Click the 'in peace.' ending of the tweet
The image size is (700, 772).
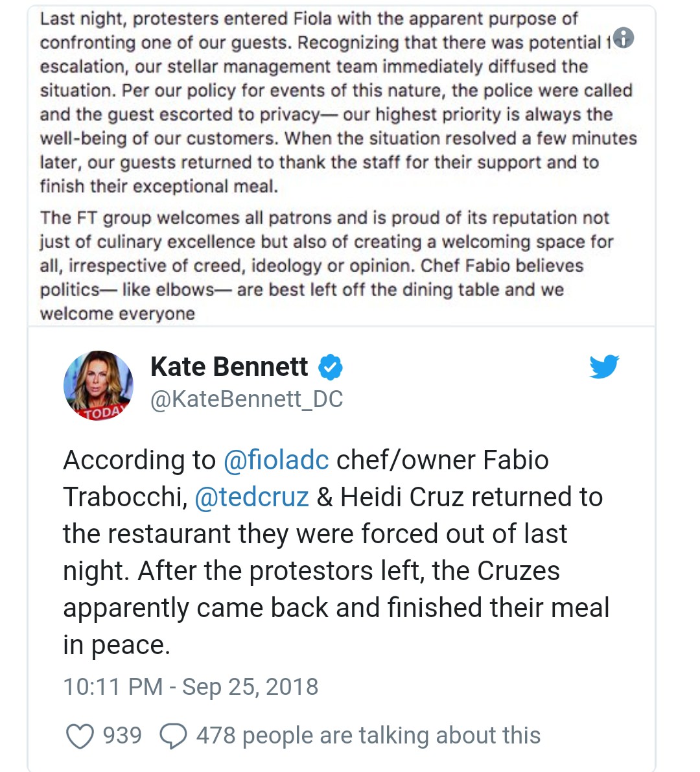[x=117, y=646]
